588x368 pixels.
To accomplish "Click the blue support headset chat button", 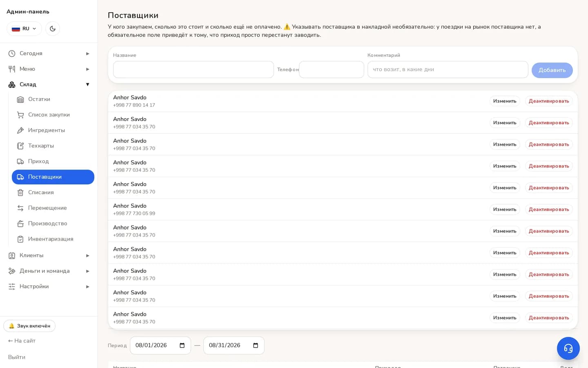I will 568,348.
